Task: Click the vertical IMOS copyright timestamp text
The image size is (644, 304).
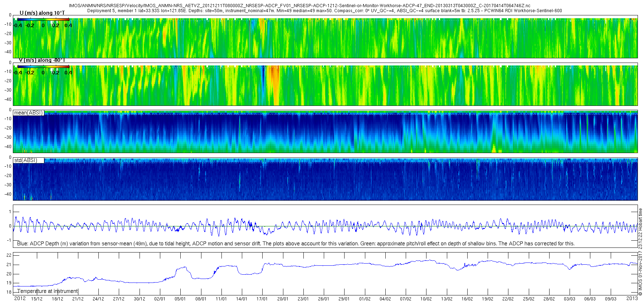Action: pos(640,252)
